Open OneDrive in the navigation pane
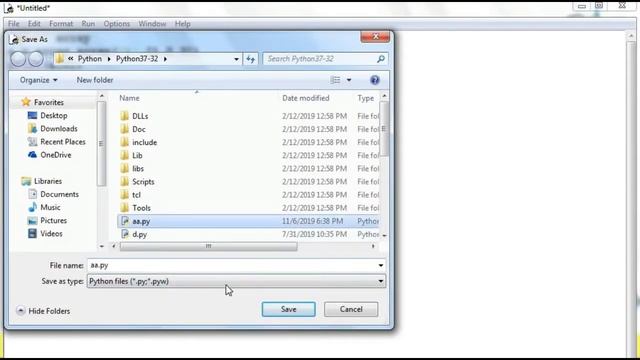Viewport: 640px width, 360px height. pos(56,155)
